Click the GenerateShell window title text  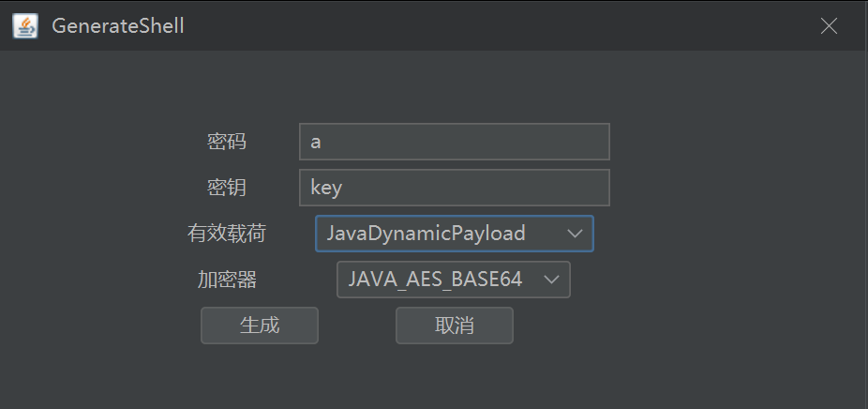[x=118, y=26]
